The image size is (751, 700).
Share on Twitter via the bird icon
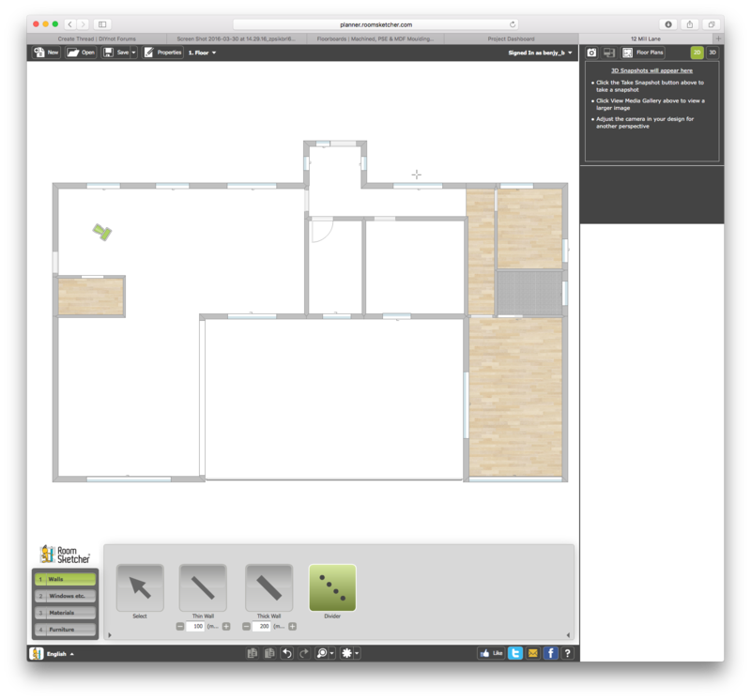pyautogui.click(x=515, y=653)
